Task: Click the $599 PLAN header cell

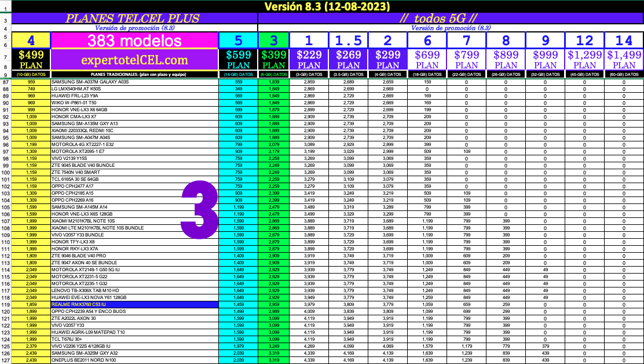Action: [x=239, y=60]
